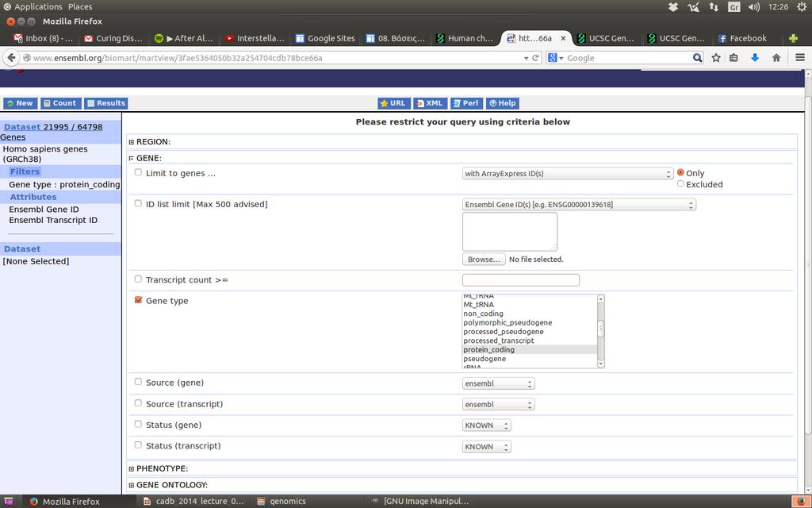The height and width of the screenshot is (508, 812).
Task: Click the New query button
Action: [20, 103]
